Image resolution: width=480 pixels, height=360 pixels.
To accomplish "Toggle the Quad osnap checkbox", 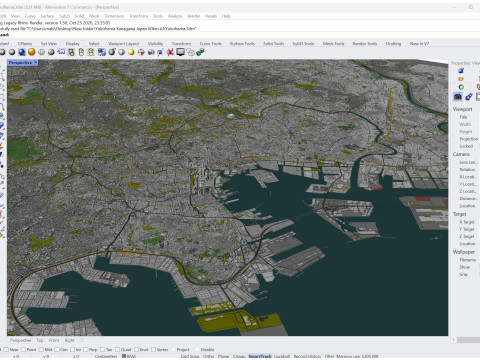I will [x=117, y=350].
